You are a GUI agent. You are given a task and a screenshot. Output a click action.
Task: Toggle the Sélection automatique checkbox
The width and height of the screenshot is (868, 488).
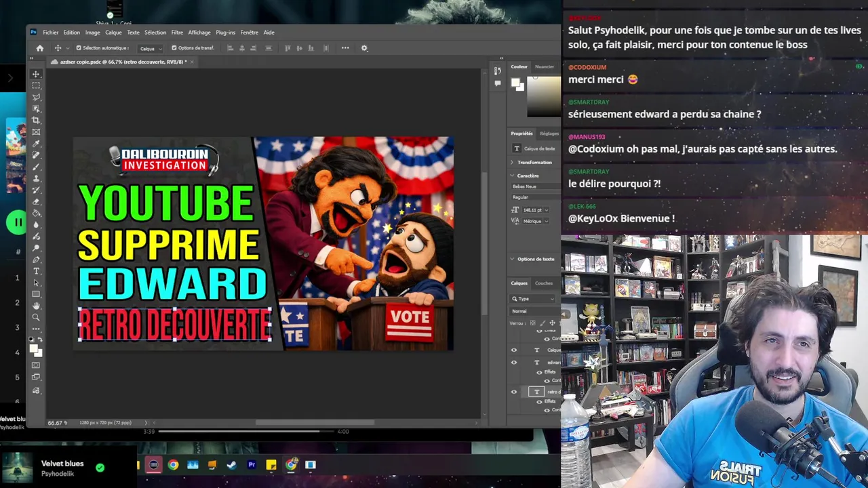79,48
